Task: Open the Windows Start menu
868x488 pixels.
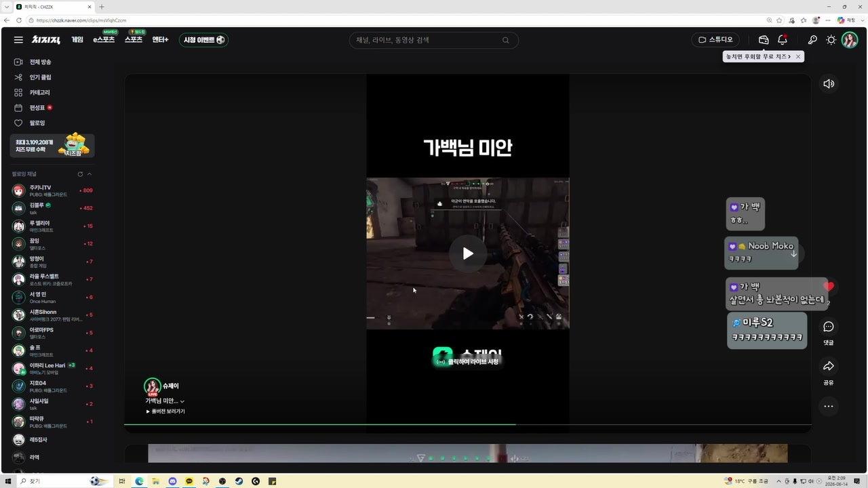Action: 7,481
